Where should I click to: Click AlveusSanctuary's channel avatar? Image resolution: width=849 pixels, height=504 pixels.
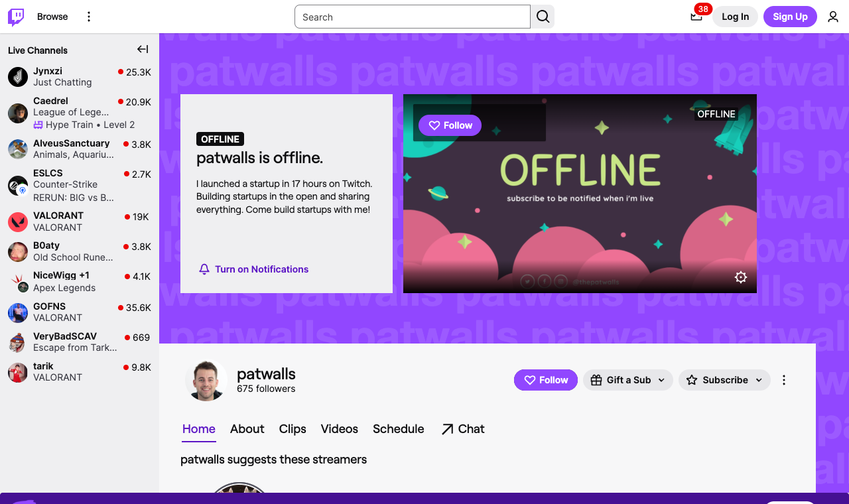click(x=18, y=149)
